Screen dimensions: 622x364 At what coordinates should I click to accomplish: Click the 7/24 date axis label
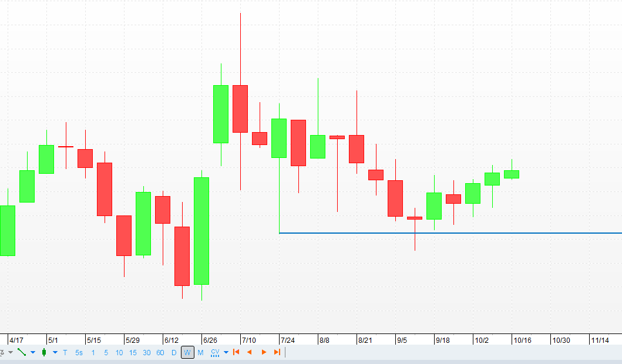pos(288,340)
